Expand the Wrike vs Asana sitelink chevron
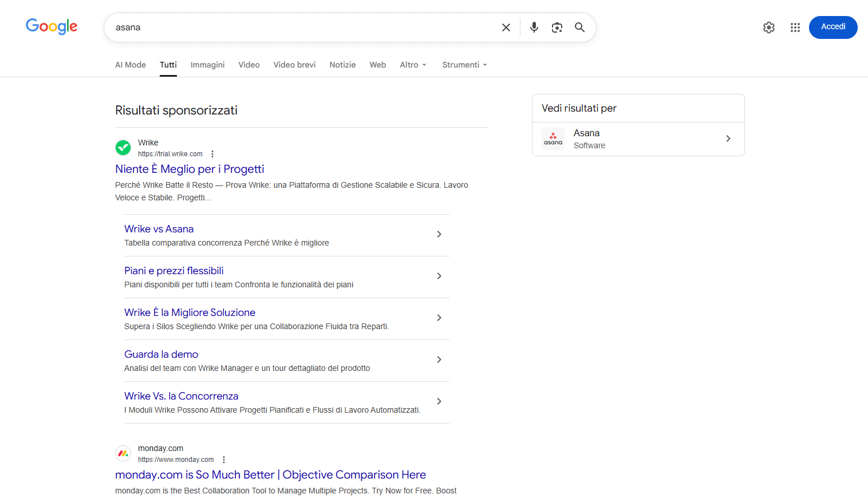868x498 pixels. click(439, 234)
